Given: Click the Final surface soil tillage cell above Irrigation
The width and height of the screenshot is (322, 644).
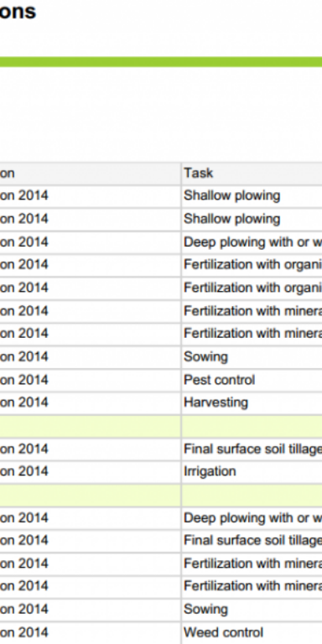Looking at the screenshot, I should pos(252,449).
